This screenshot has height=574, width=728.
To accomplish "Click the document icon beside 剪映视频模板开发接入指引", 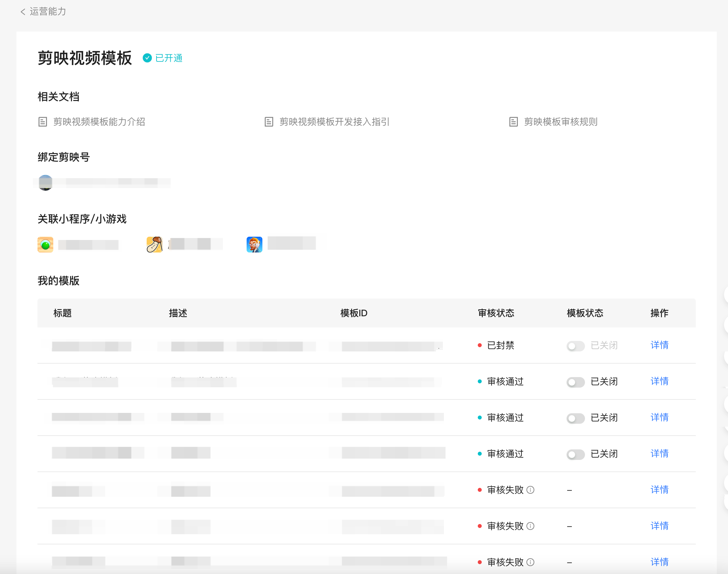I will (x=269, y=122).
